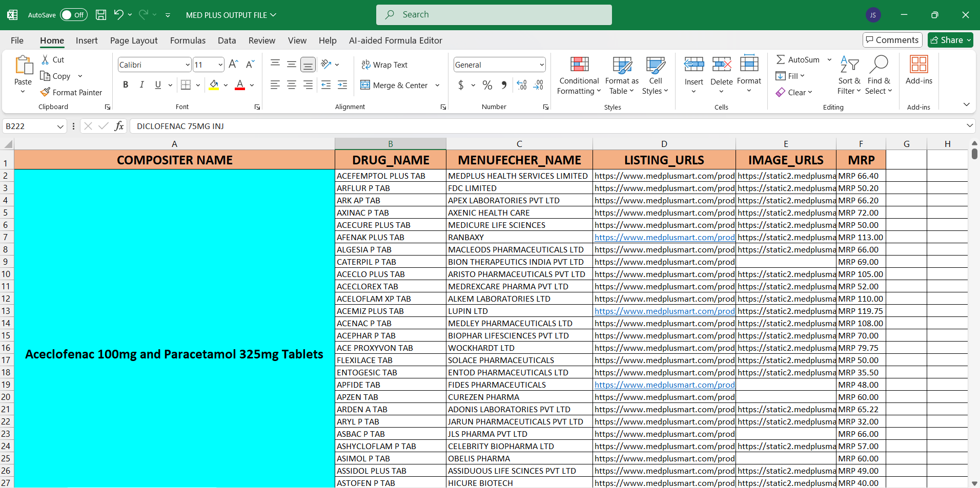Decrease font size with the smaller A icon

coord(250,65)
